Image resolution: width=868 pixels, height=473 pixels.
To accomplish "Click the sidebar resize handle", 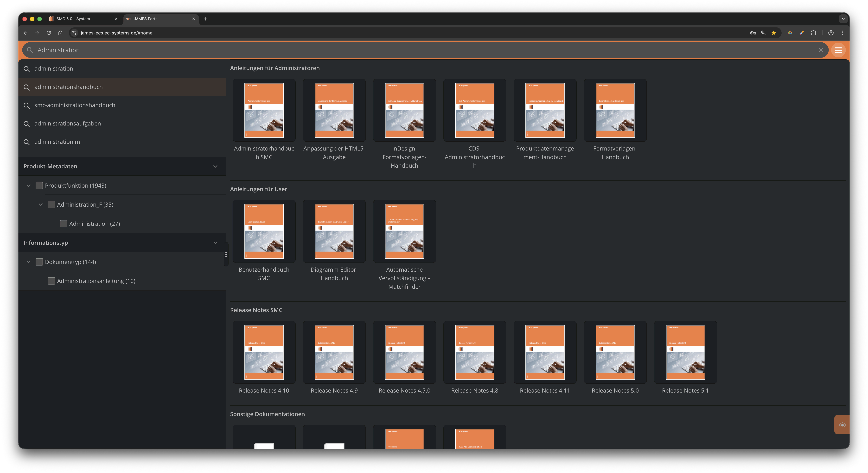I will pyautogui.click(x=226, y=254).
